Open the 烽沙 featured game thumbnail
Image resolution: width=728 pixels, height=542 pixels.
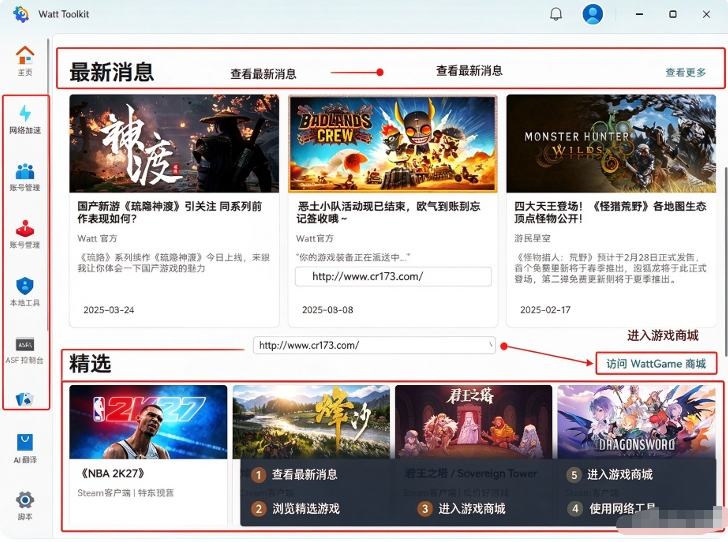pyautogui.click(x=311, y=422)
